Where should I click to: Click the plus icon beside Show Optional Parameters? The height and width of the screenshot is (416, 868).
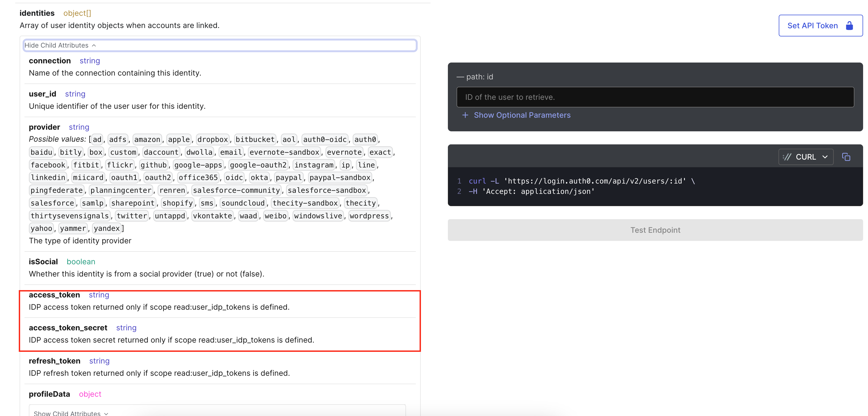(x=465, y=115)
